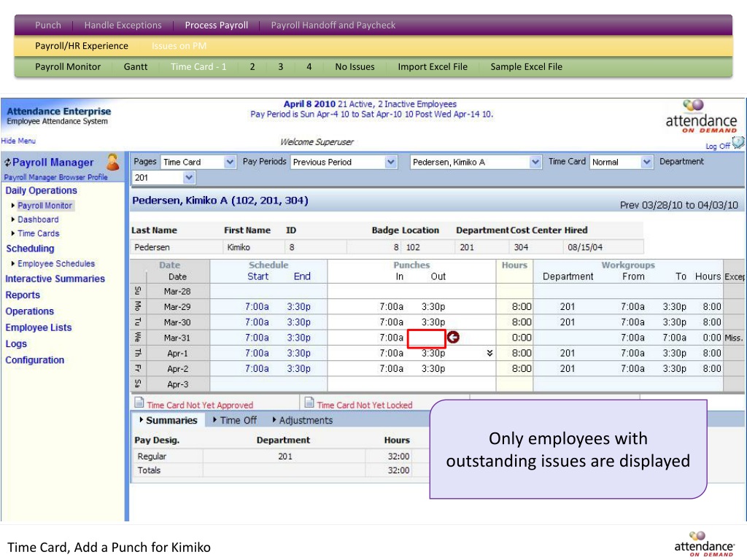Screen dimensions: 747x560
Task: Click the empty Out punch field for Mar-31
Action: (x=426, y=338)
